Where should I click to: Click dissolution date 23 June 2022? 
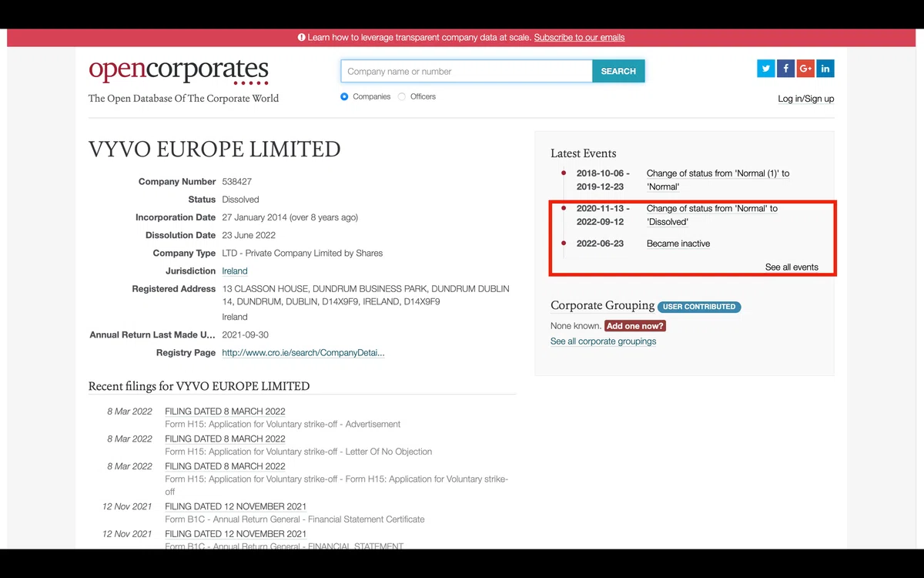tap(249, 235)
